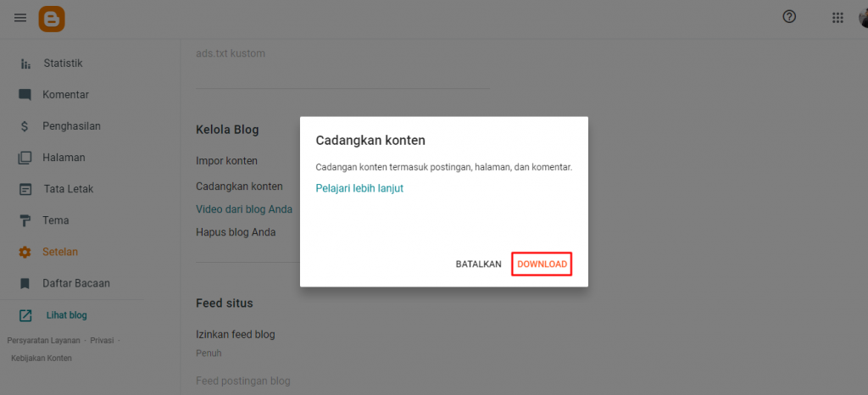Open Komentar from the sidebar
The image size is (868, 395).
tap(65, 95)
